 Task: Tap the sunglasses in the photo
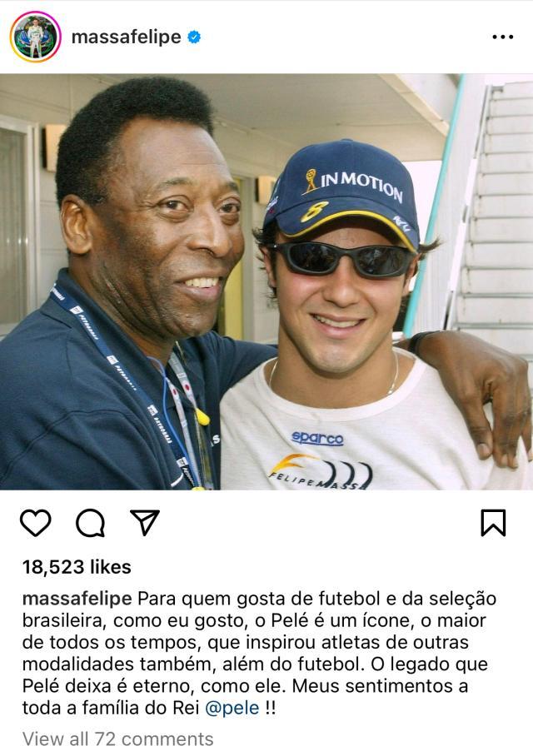[341, 260]
